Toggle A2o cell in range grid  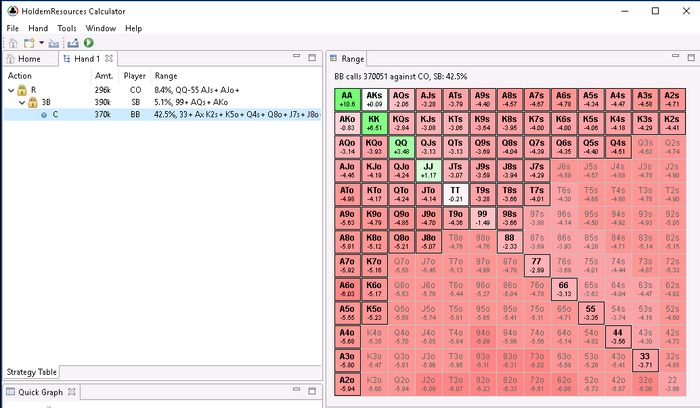coord(347,383)
